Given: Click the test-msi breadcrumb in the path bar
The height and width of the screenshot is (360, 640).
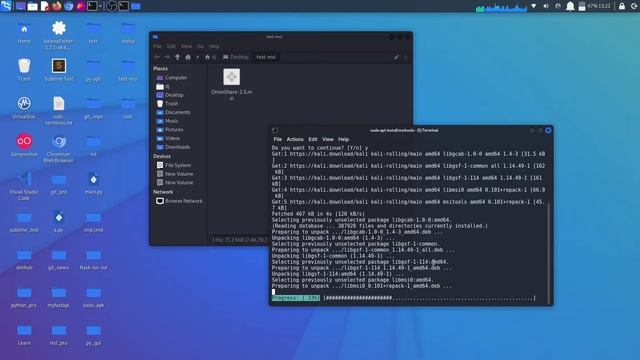Looking at the screenshot, I should coord(266,57).
